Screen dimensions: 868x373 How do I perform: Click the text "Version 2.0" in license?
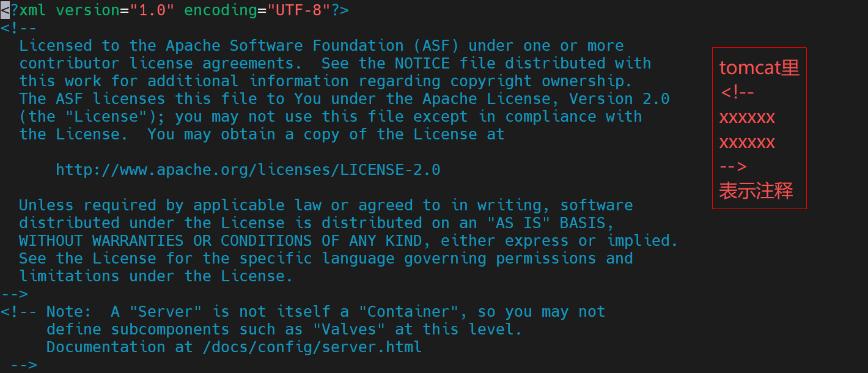click(619, 98)
